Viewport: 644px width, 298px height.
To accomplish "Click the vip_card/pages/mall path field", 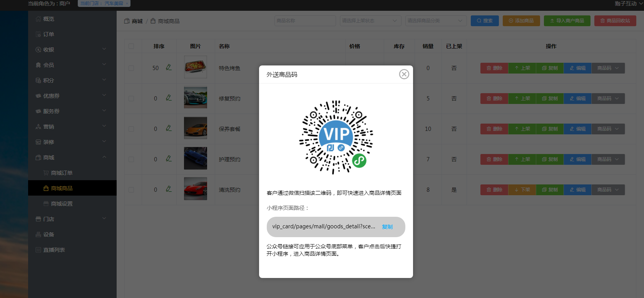I will pos(336,227).
